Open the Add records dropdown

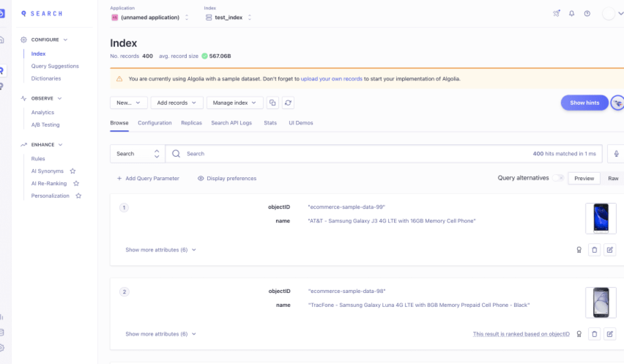[177, 103]
